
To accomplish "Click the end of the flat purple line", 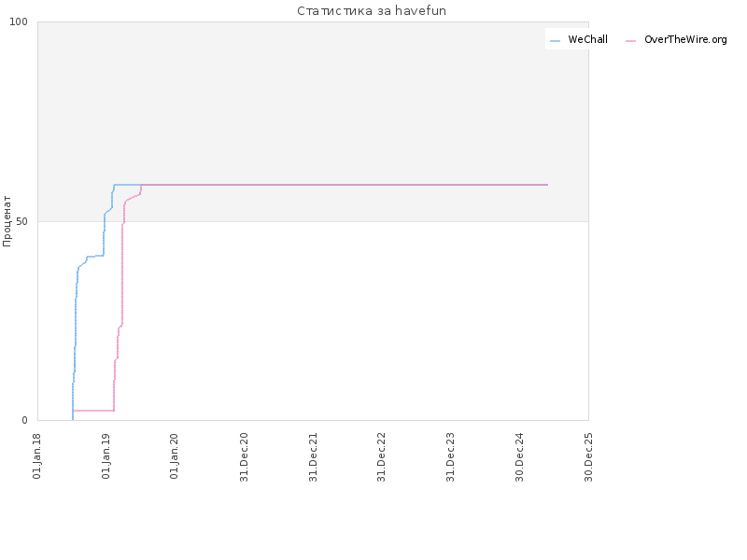I will [547, 185].
